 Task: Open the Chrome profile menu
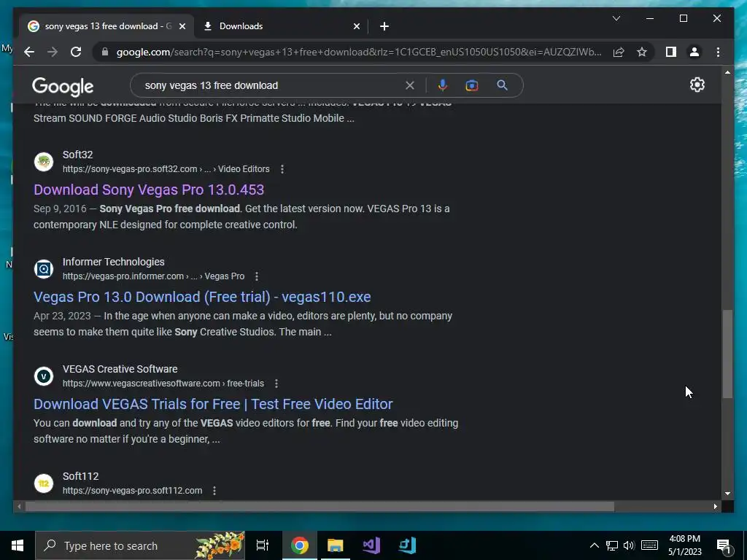point(694,52)
